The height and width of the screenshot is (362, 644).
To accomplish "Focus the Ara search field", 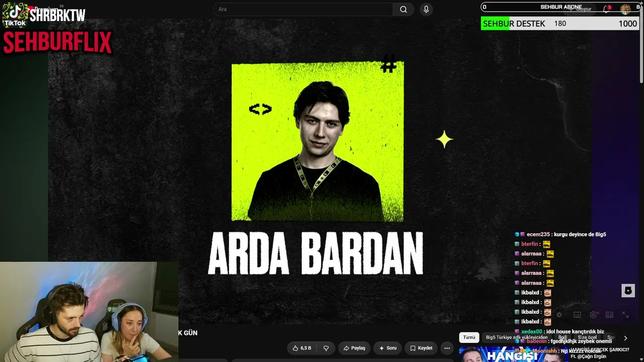I will click(x=303, y=9).
